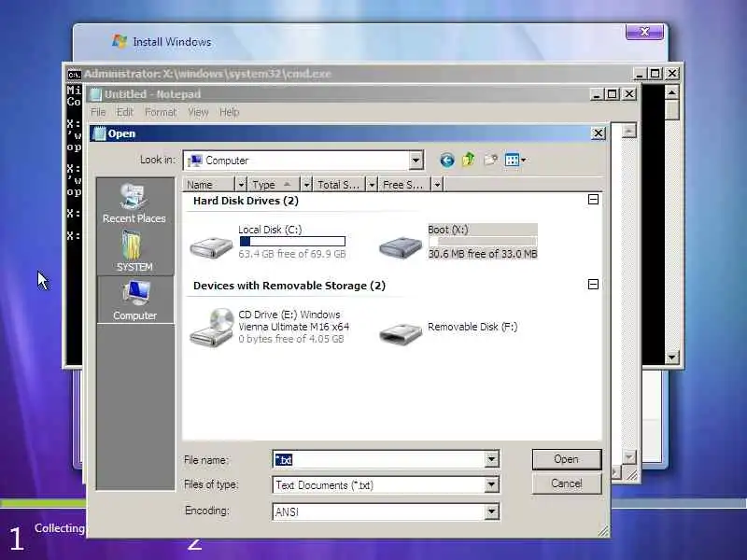Select the Boot (X:) drive icon
747x560 pixels.
coord(401,246)
